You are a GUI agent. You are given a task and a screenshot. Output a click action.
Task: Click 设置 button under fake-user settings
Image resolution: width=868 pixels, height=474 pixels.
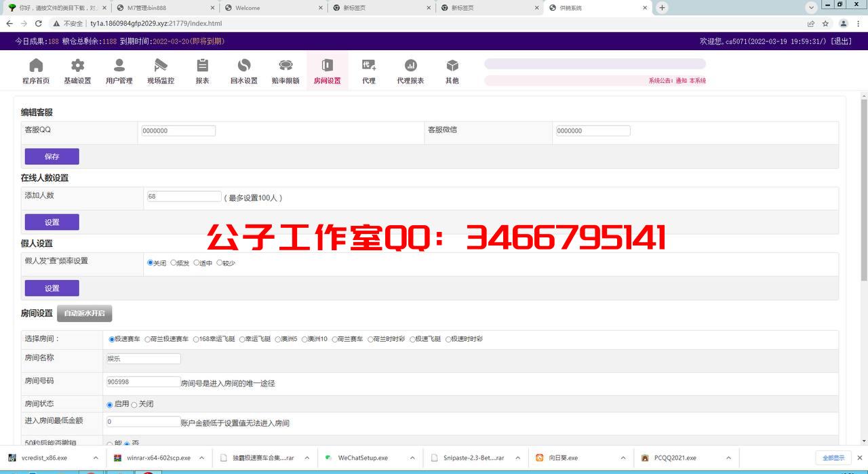coord(52,288)
